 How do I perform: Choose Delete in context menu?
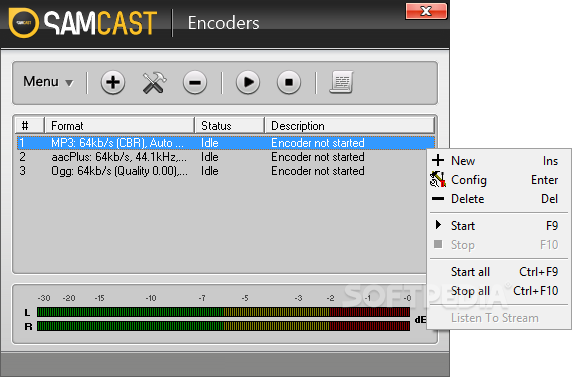pyautogui.click(x=498, y=199)
